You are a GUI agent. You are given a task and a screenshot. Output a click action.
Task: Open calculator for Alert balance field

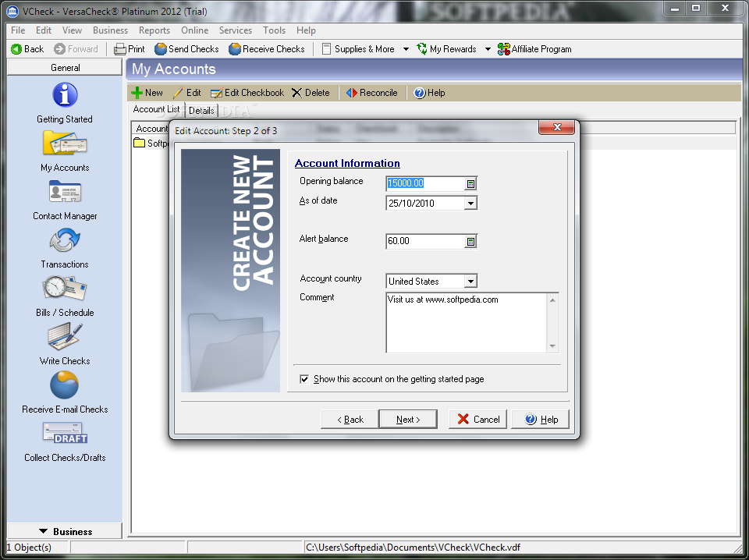click(470, 242)
